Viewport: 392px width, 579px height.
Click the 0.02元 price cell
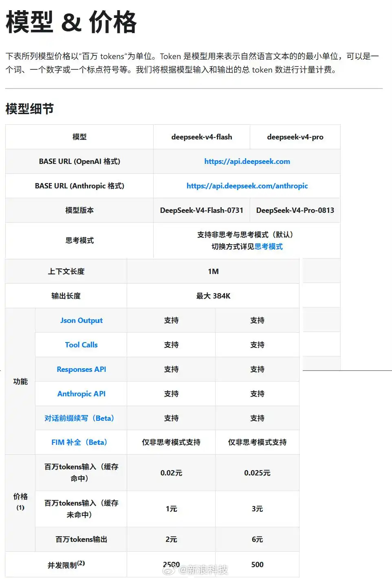[x=171, y=473]
